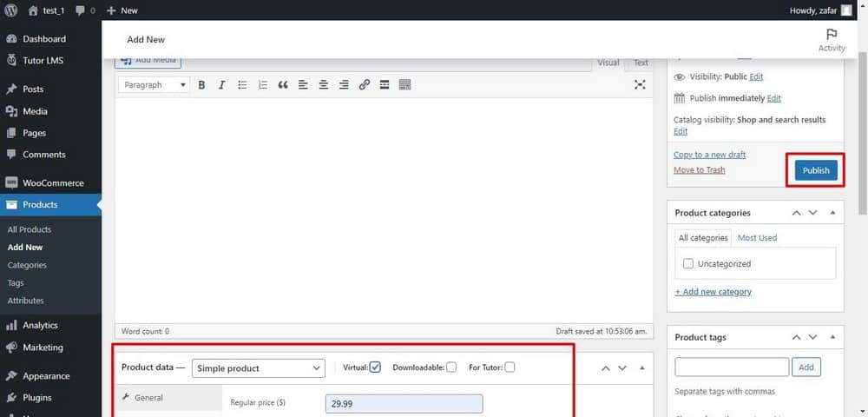
Task: Move Product categories box up
Action: (796, 213)
